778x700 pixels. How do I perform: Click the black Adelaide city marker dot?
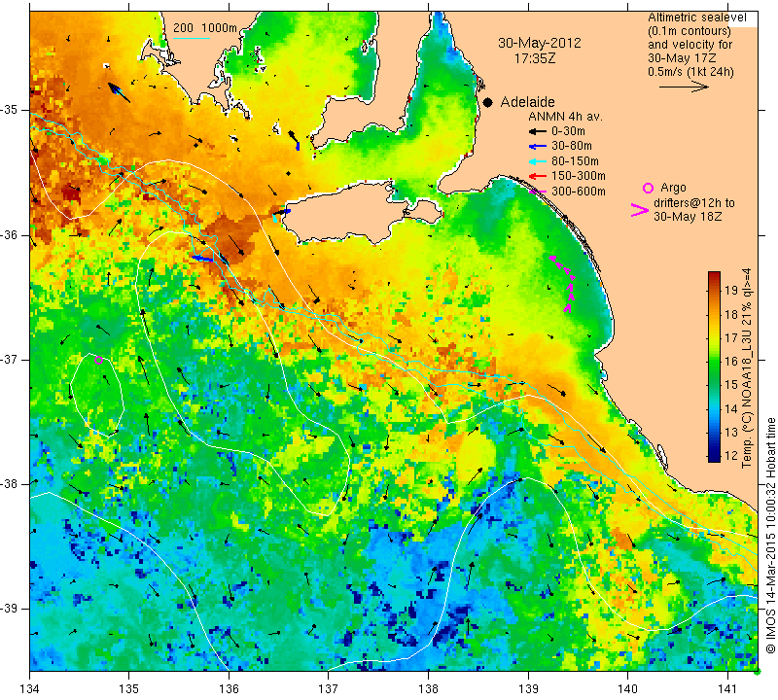pos(488,103)
